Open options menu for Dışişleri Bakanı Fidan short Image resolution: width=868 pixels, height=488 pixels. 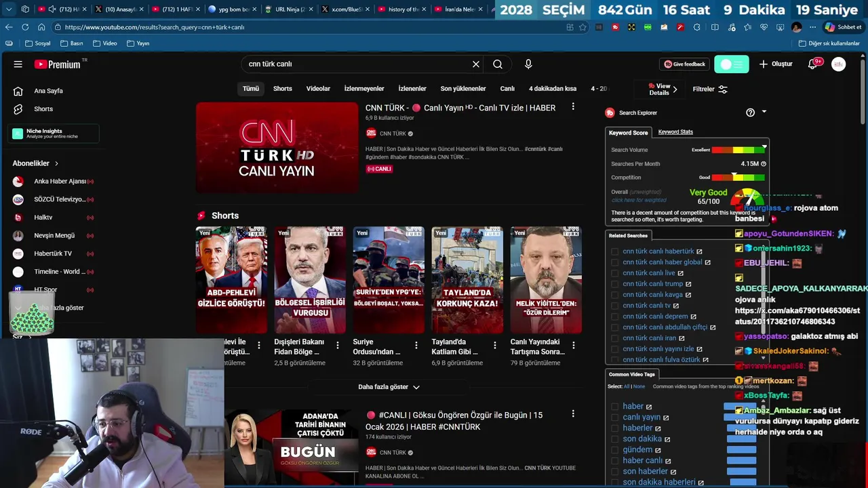coord(337,346)
